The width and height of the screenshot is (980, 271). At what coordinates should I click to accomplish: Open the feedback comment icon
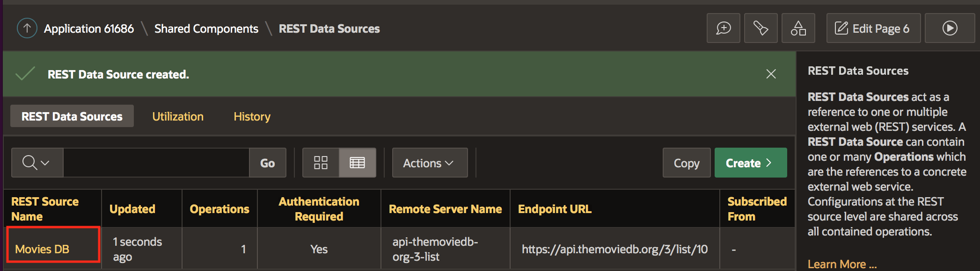coord(723,29)
